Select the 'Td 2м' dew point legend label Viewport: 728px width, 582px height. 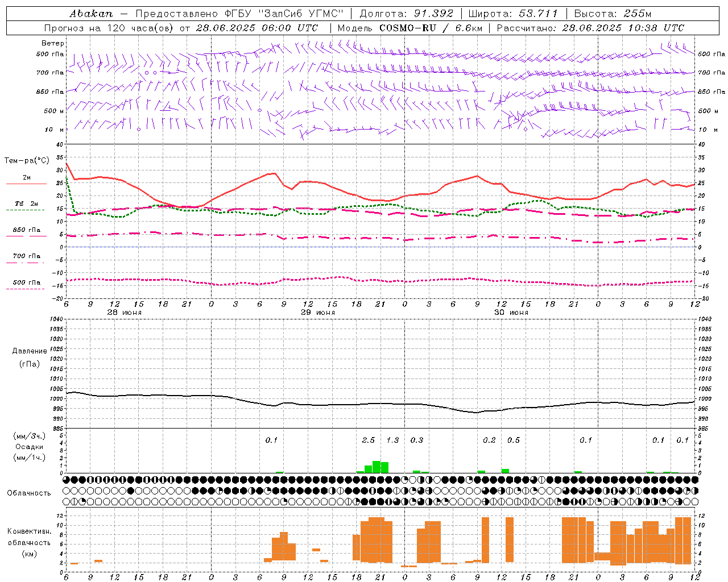pyautogui.click(x=27, y=203)
